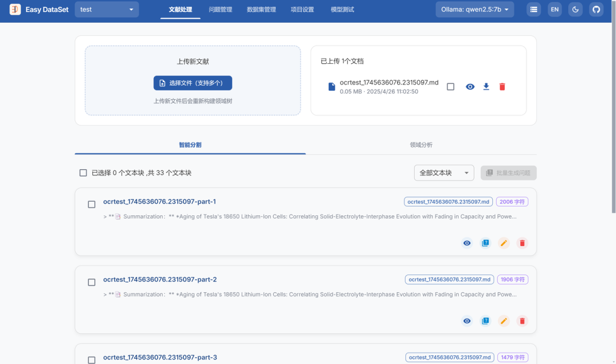The width and height of the screenshot is (616, 364).
Task: View details of part-1 text block
Action: 467,243
